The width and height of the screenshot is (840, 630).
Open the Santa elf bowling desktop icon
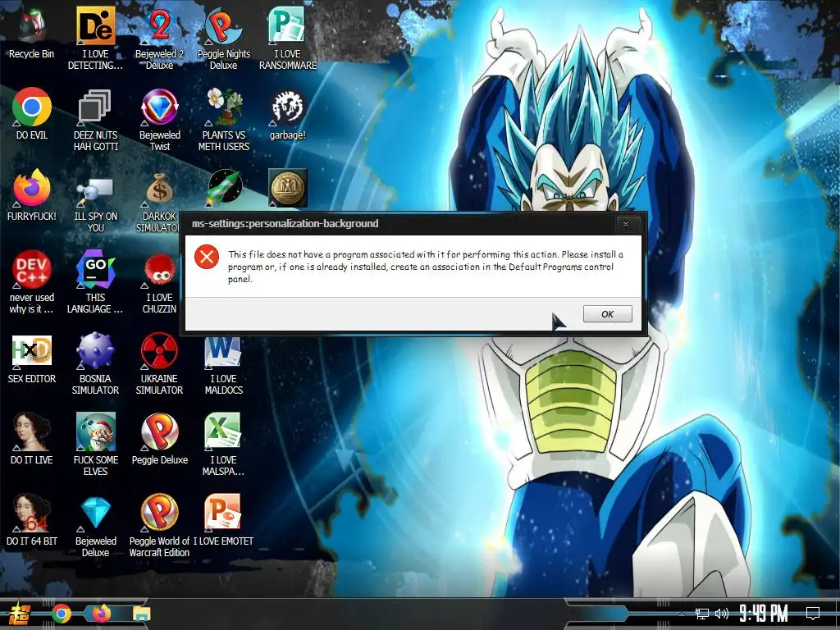tap(95, 445)
